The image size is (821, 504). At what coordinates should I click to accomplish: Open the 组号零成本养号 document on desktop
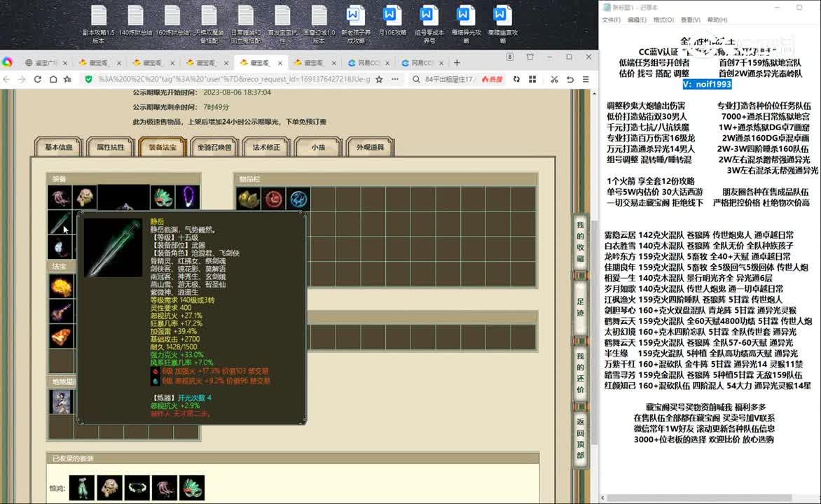click(x=429, y=24)
